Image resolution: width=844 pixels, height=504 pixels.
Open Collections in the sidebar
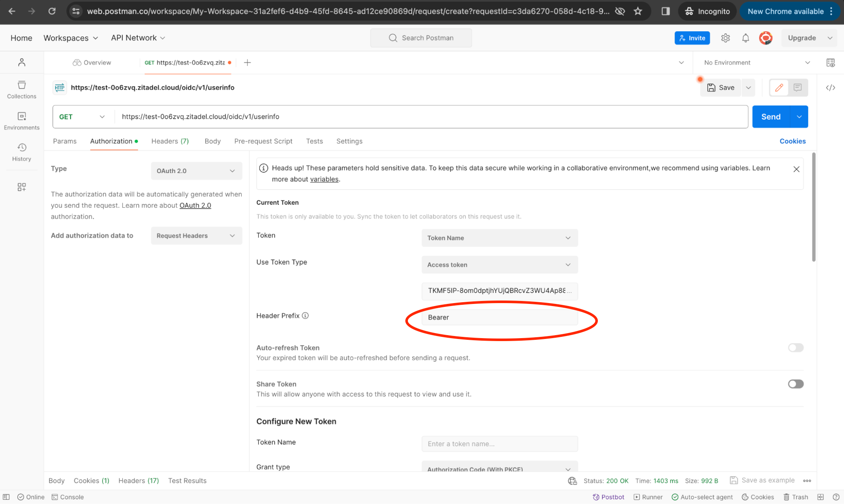coord(22,89)
